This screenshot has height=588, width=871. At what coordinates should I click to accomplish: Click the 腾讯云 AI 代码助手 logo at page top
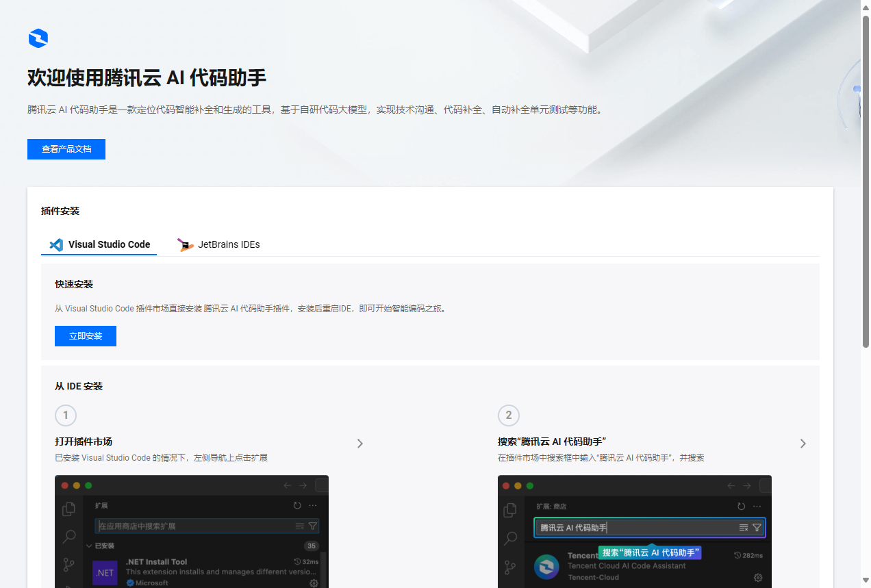(x=38, y=39)
